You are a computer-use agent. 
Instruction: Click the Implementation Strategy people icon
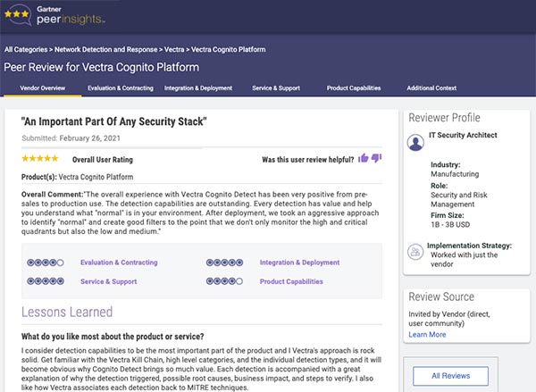(x=415, y=252)
